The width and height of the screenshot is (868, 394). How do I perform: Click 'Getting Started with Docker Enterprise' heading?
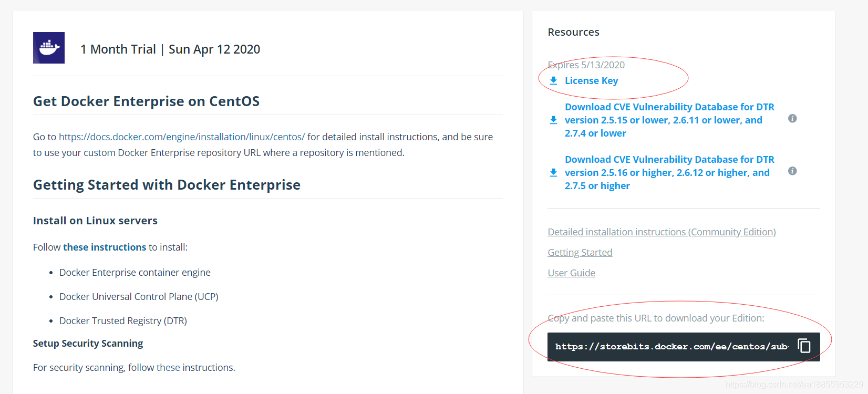167,184
